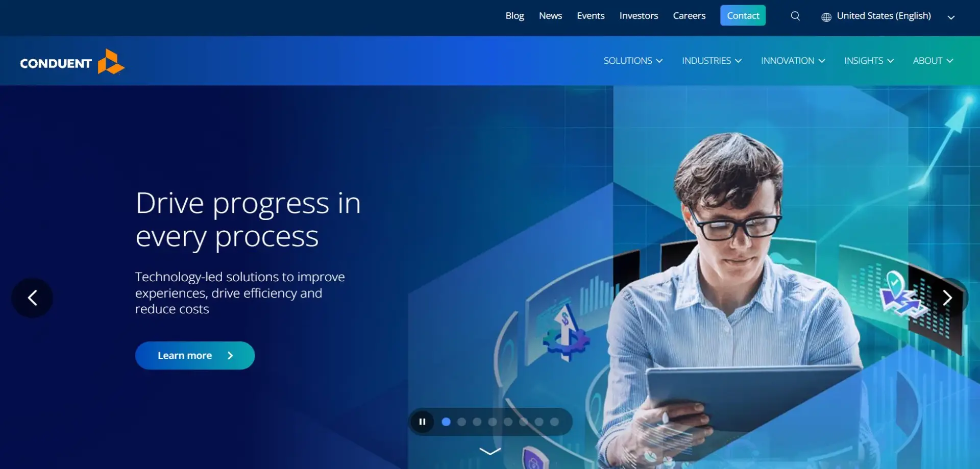
Task: Select the fifth carousel dot indicator
Action: point(508,422)
